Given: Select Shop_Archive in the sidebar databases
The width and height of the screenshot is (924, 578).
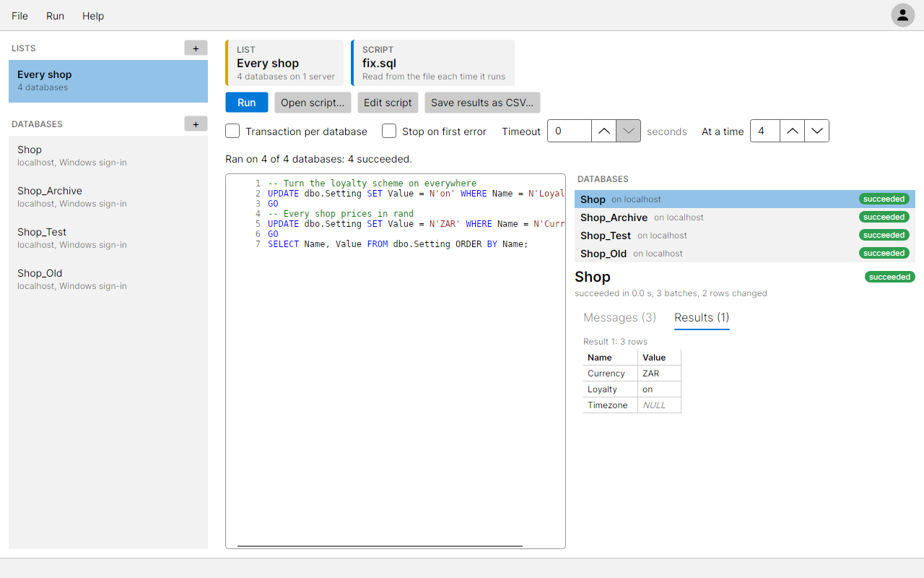Looking at the screenshot, I should click(x=108, y=197).
